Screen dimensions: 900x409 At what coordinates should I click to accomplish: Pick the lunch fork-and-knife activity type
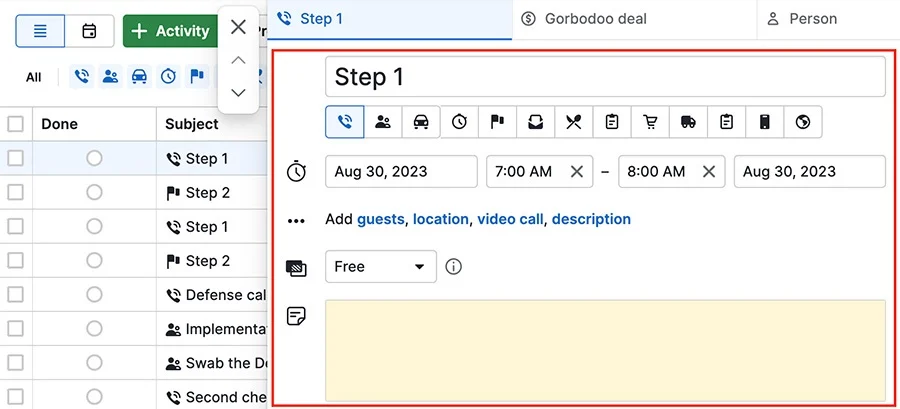pos(573,122)
